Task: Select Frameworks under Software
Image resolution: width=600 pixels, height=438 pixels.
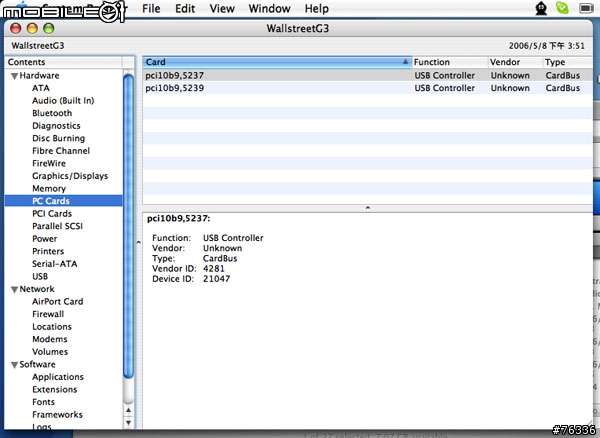Action: [x=57, y=415]
